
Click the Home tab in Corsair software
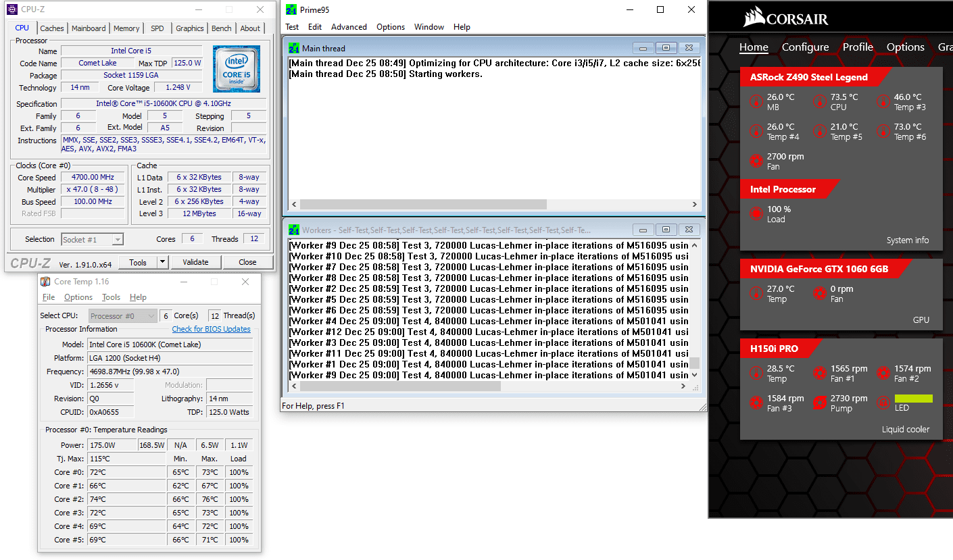(x=754, y=47)
